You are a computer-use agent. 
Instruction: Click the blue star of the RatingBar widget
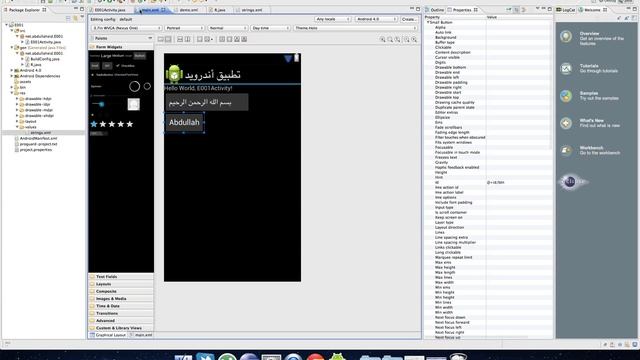coord(94,124)
